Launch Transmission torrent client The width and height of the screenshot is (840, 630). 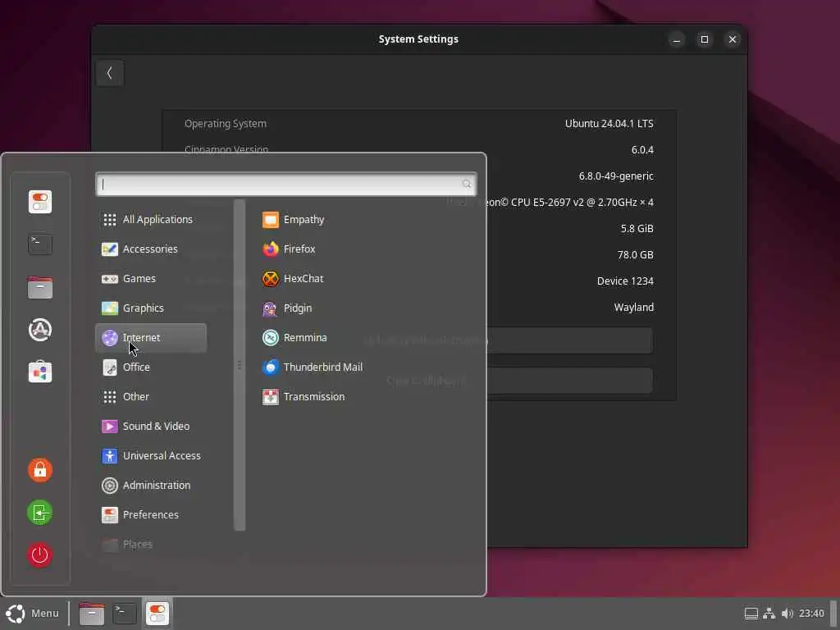point(304,396)
